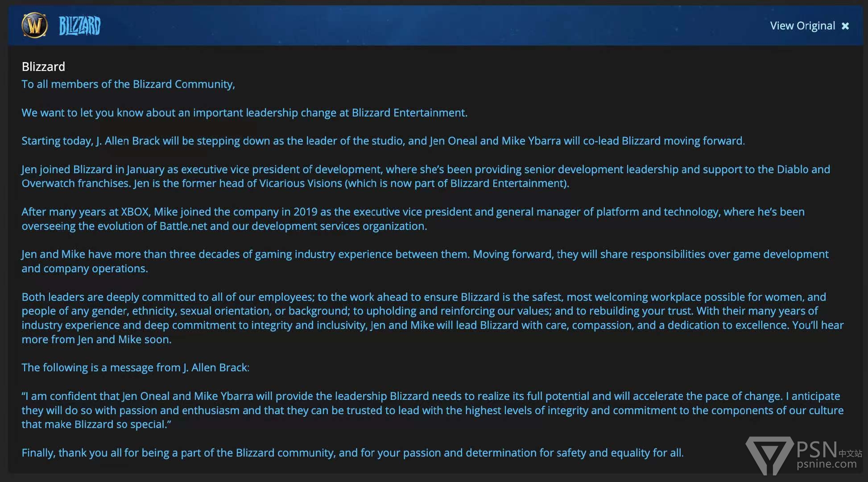Click the 'three decades of gaming' line
Viewport: 868px width, 482px height.
(x=425, y=254)
